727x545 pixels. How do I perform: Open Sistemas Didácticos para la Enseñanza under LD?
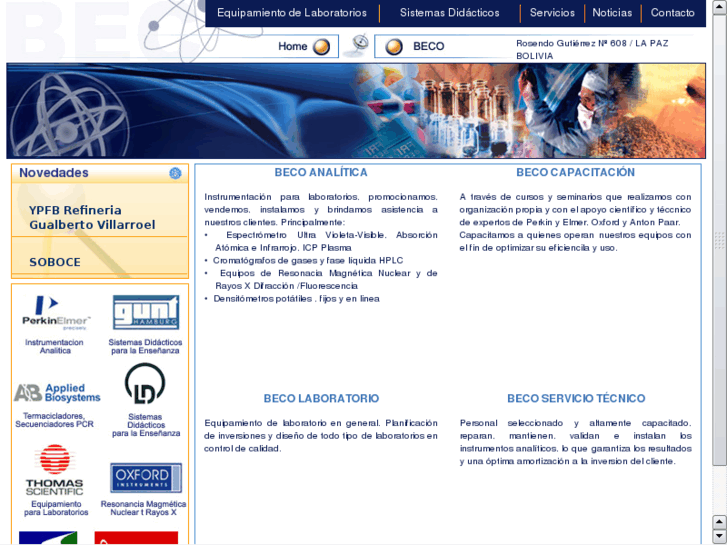(146, 425)
